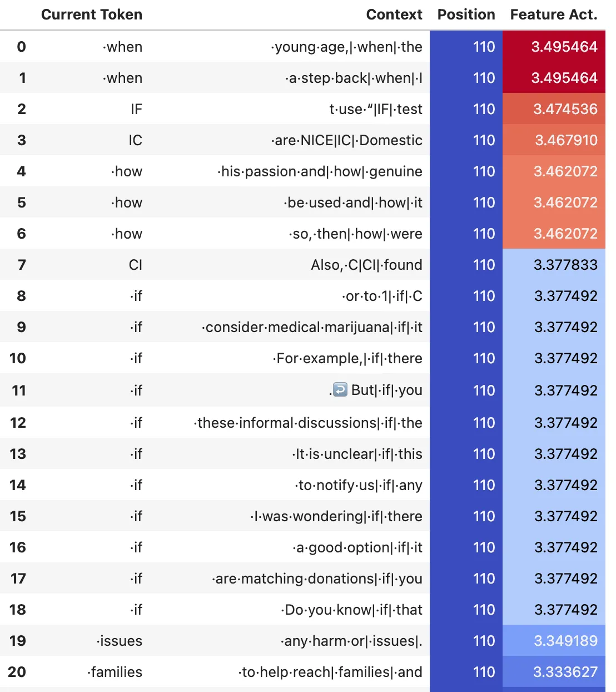This screenshot has width=616, height=692.
Task: Click the 3.349189 activation cell
Action: coord(554,640)
